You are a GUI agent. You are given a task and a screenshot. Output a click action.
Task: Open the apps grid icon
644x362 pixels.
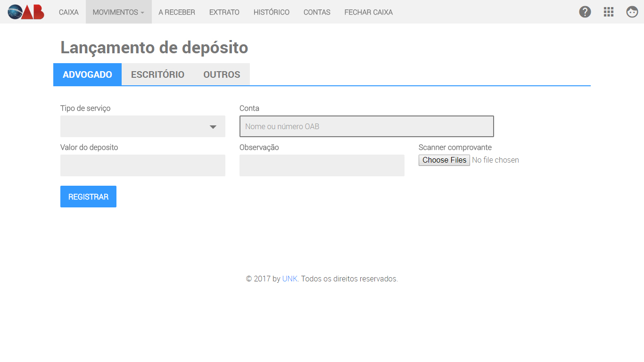click(x=608, y=12)
